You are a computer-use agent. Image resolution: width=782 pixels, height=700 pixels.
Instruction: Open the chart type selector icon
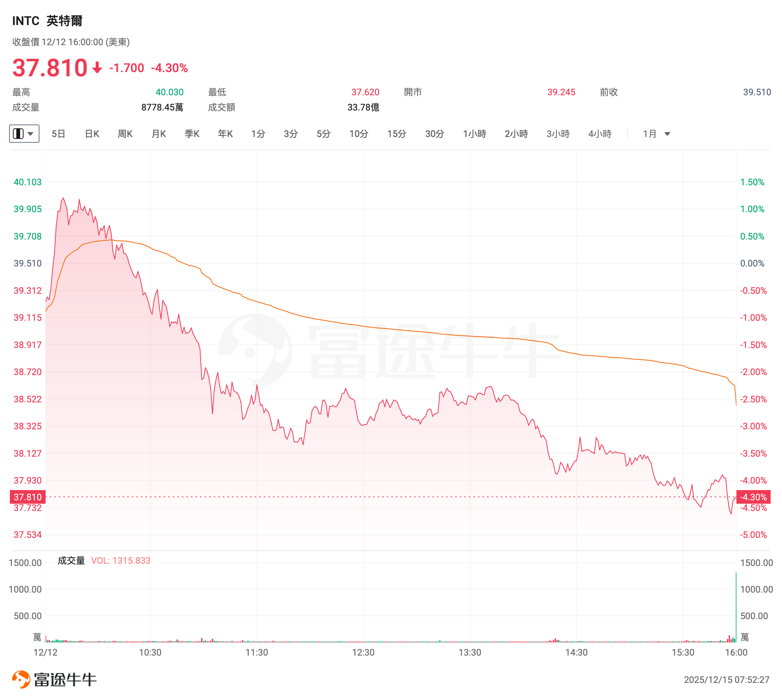click(x=18, y=134)
